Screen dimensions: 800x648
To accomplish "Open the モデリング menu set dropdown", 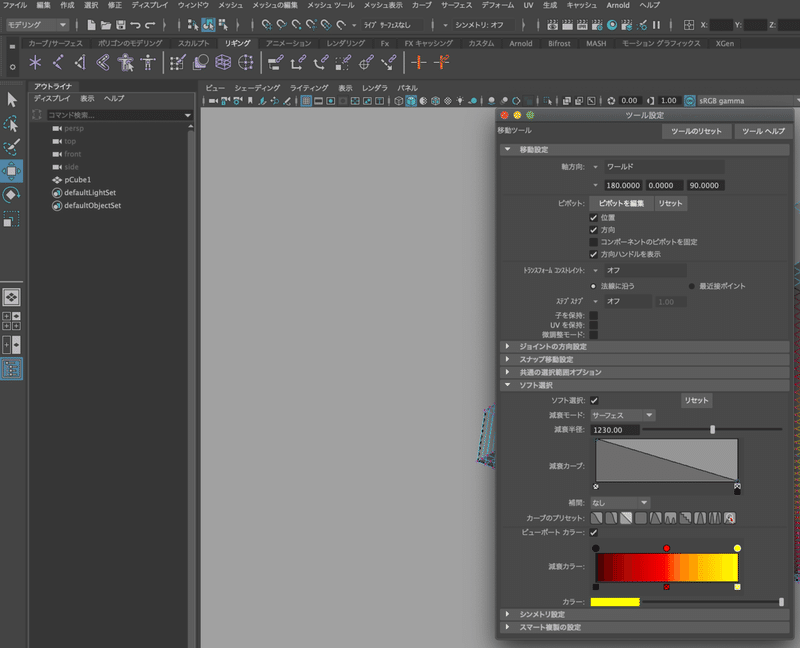I will pos(38,24).
